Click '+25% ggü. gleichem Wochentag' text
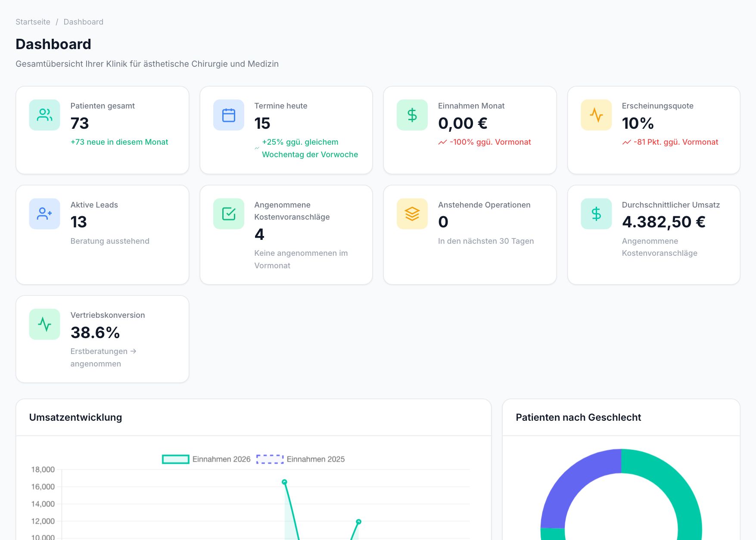 point(310,148)
